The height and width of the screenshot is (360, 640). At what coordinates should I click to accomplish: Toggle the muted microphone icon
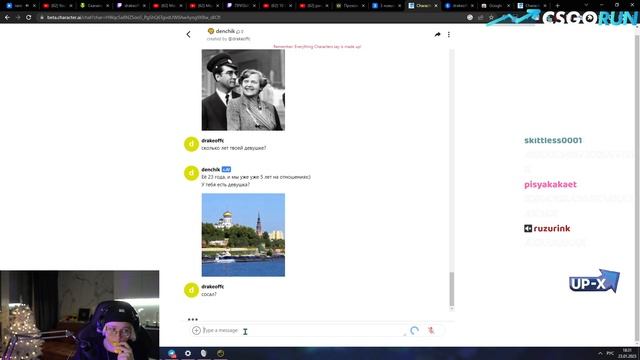[x=431, y=331]
